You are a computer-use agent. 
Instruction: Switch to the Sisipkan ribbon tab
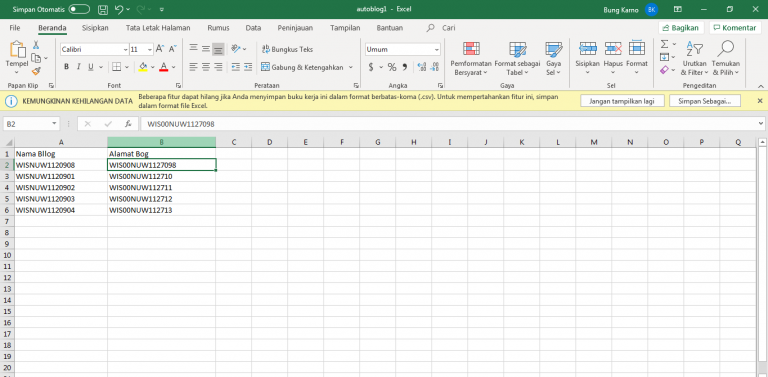pyautogui.click(x=96, y=28)
